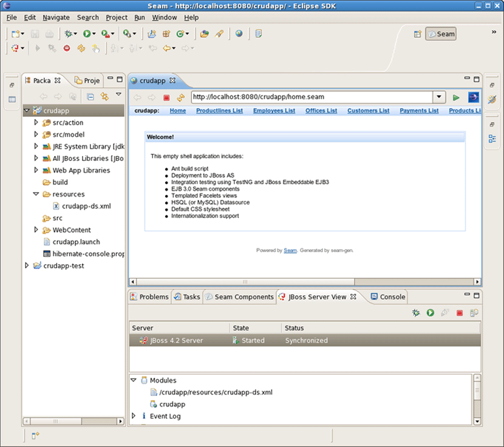Collapse all in Package Explorer
The image size is (504, 447).
pyautogui.click(x=90, y=97)
